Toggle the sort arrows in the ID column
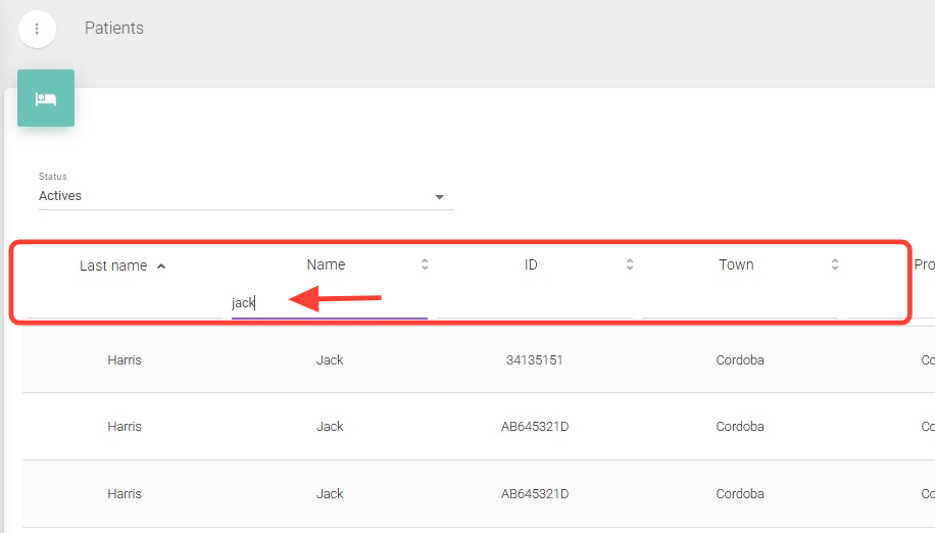Viewport: 935px width, 533px height. [x=630, y=265]
